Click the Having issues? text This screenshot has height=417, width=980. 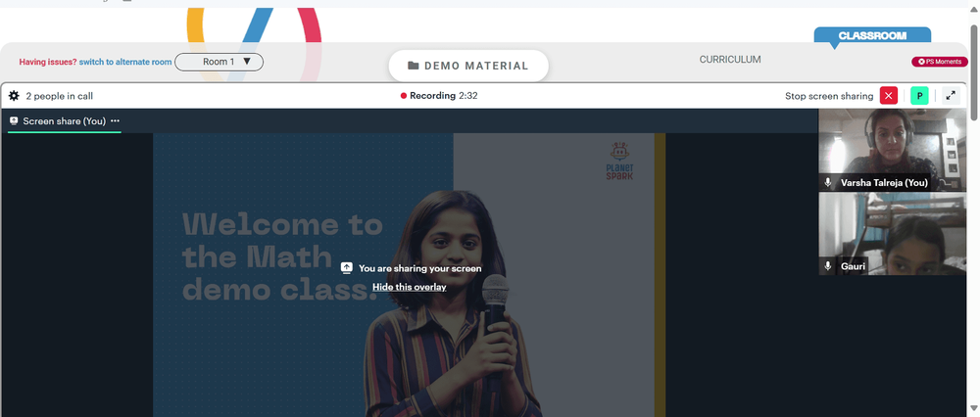[x=48, y=62]
